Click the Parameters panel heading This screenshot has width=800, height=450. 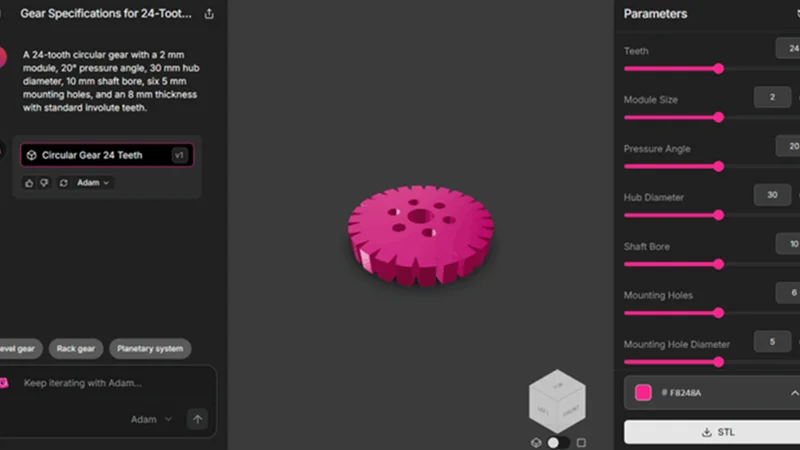tap(655, 14)
